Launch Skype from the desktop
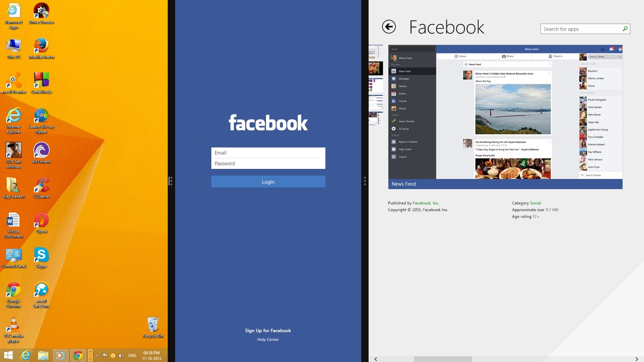Viewport: 644px width, 362px height. pos(41,258)
